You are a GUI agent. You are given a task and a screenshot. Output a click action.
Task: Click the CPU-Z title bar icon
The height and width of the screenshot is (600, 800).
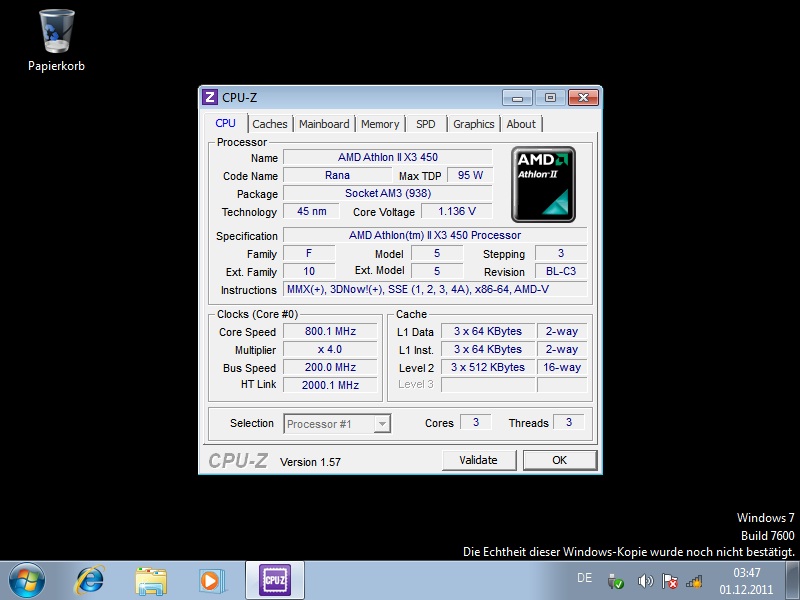pos(210,97)
